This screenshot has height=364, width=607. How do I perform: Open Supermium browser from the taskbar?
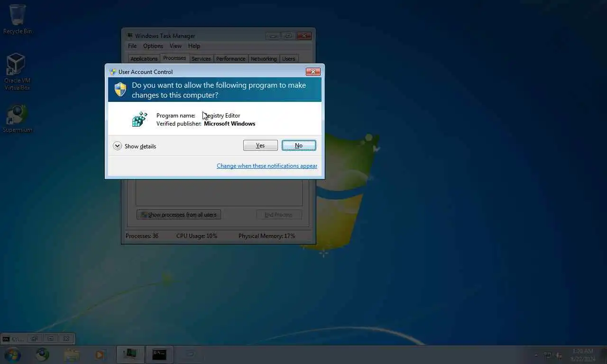pyautogui.click(x=43, y=355)
